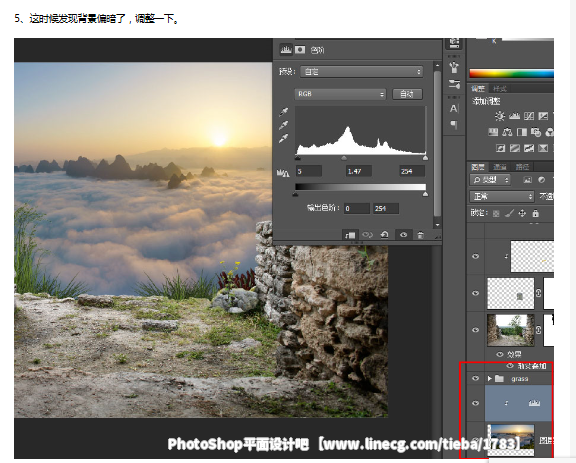Screen dimensions: 576x463
Task: Pick the gray point eyedropper
Action: coord(284,125)
